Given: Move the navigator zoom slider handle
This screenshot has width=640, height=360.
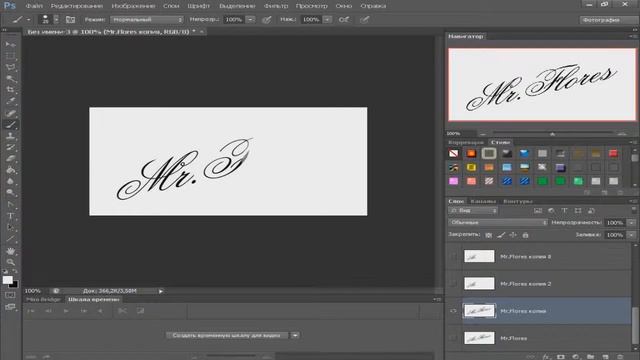Looking at the screenshot, I should (x=552, y=134).
